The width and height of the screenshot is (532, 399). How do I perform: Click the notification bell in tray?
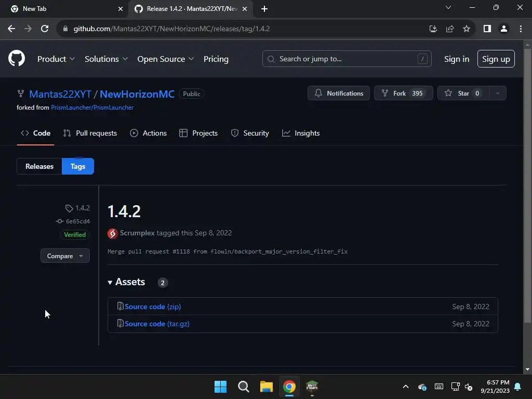pos(518,387)
